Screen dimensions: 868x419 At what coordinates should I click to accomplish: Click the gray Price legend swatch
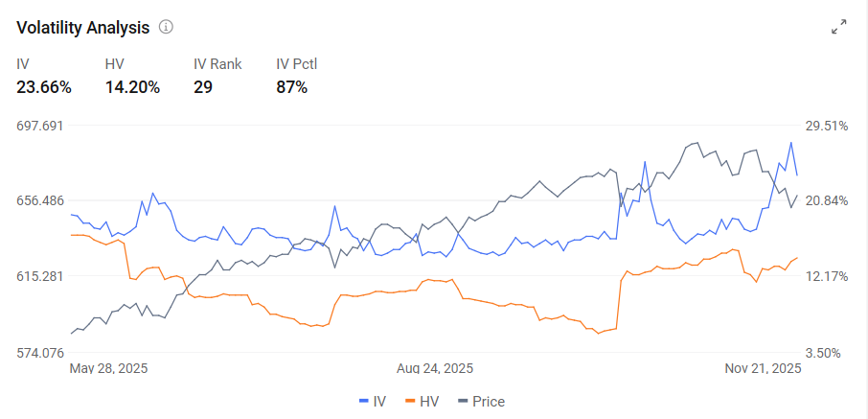pyautogui.click(x=462, y=401)
